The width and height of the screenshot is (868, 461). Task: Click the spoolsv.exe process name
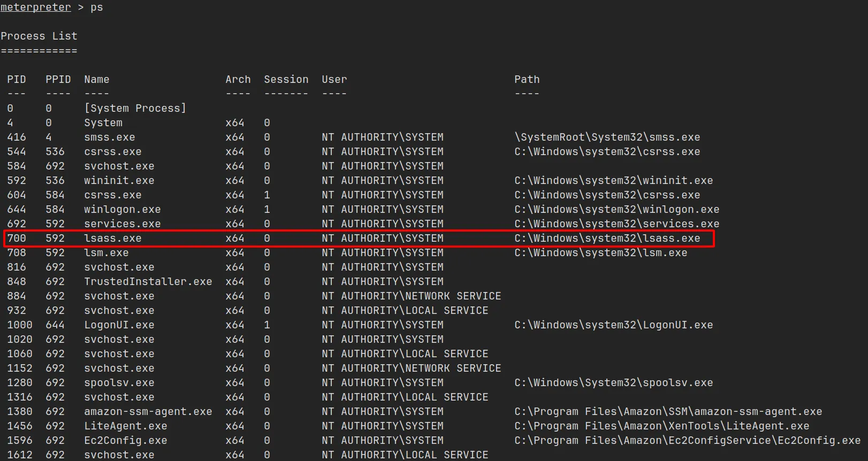(119, 383)
